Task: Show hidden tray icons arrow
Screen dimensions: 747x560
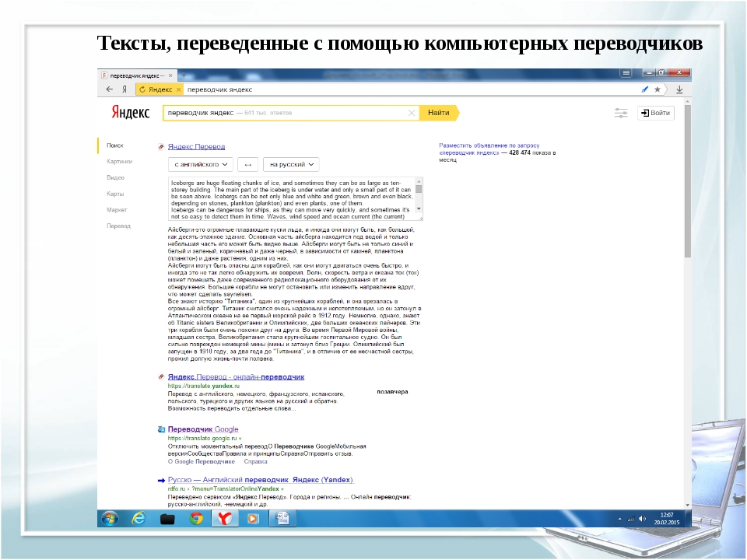Action: pyautogui.click(x=620, y=519)
